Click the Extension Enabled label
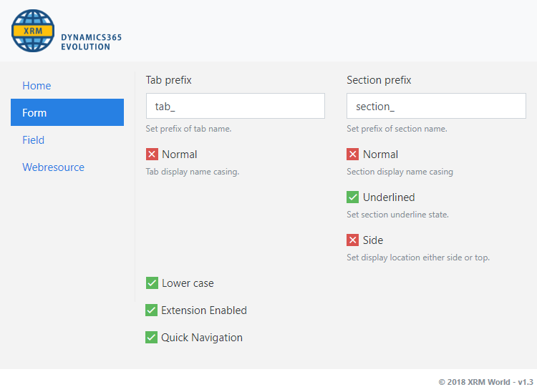 coord(204,310)
